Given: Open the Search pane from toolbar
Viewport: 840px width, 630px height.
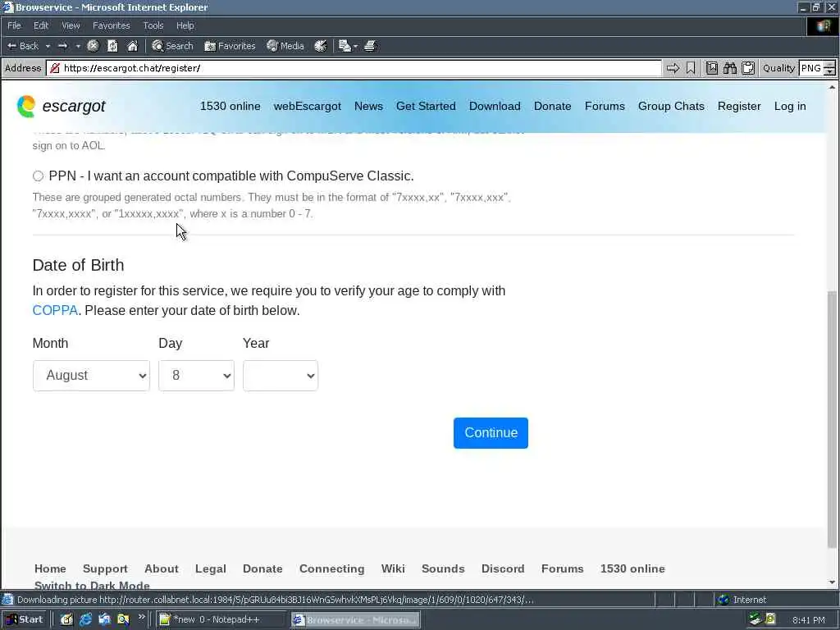Looking at the screenshot, I should (x=172, y=46).
